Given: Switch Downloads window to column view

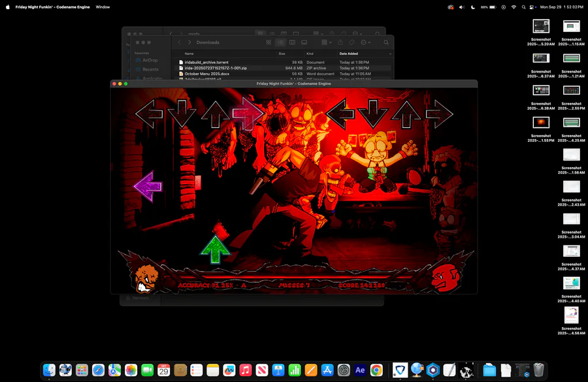Looking at the screenshot, I should coord(292,42).
